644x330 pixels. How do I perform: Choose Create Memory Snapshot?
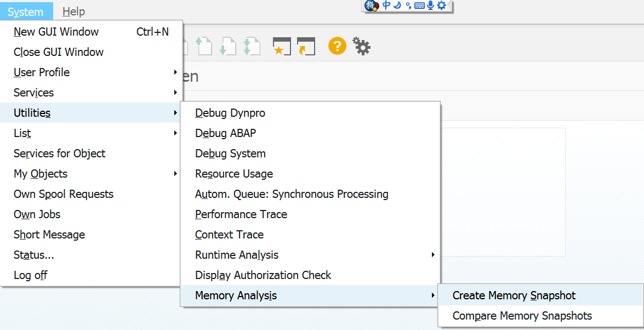click(541, 295)
